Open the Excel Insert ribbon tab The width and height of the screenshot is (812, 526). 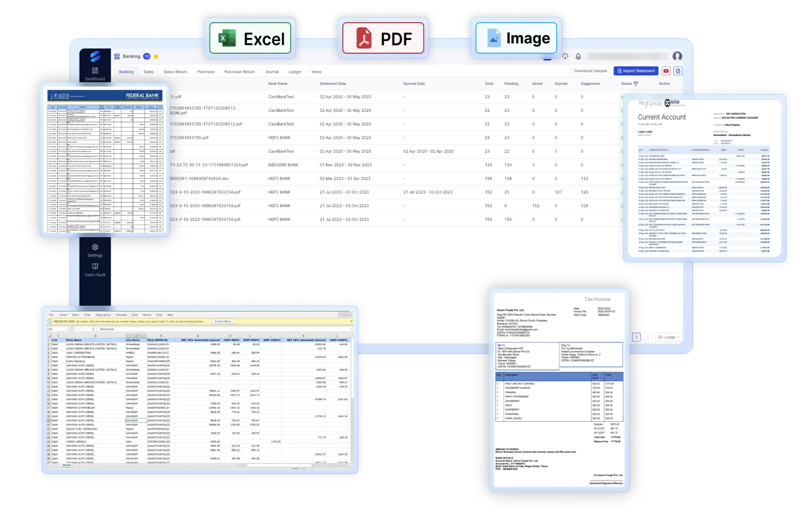[x=75, y=315]
